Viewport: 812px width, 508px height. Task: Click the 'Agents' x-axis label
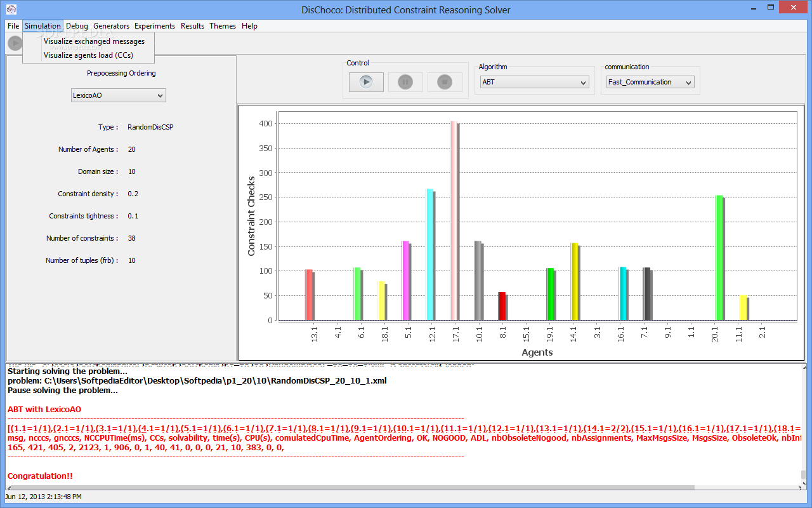pyautogui.click(x=537, y=352)
